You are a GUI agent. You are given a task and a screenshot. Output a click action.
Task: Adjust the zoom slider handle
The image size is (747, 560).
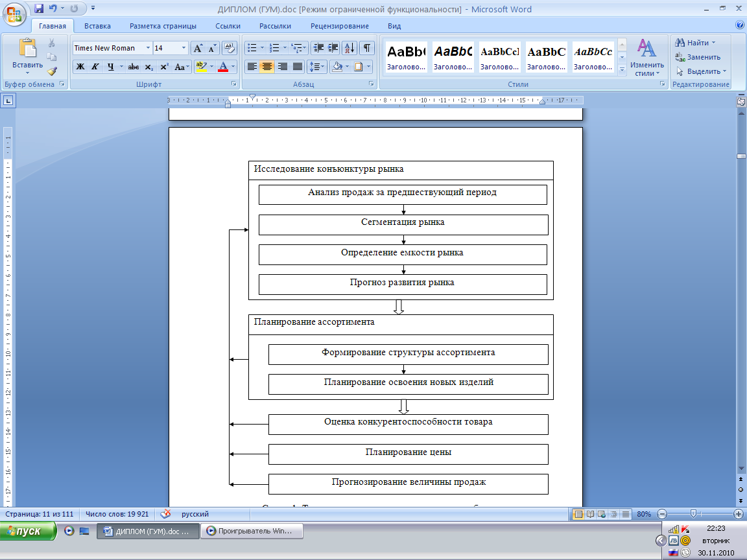[x=694, y=514]
